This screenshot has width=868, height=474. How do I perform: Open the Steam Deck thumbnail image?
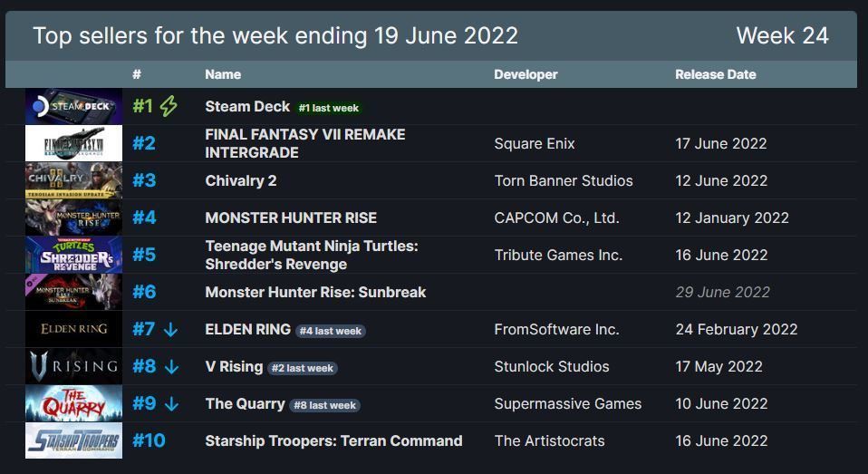point(73,106)
